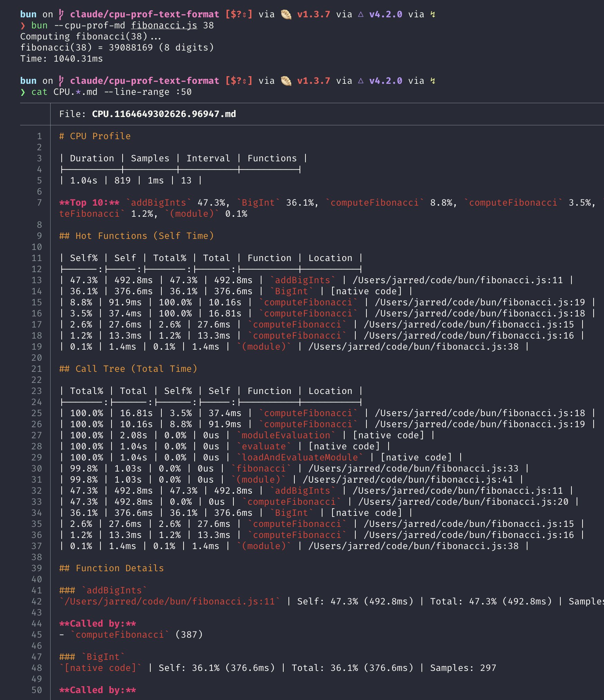Click the CPU.1164649302626.96947.md file name

[164, 114]
